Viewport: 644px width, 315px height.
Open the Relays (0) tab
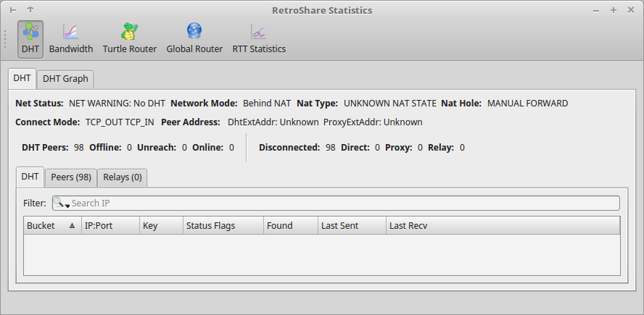click(x=123, y=177)
